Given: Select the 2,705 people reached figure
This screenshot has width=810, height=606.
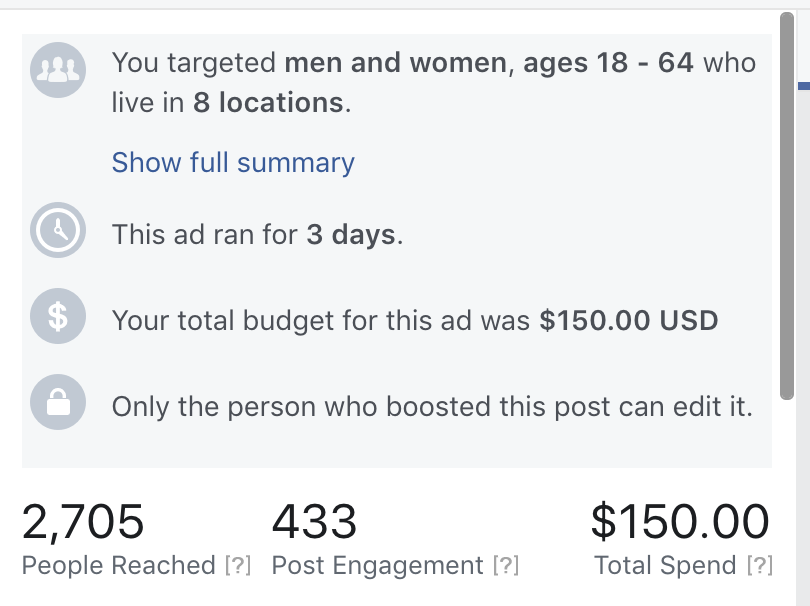Looking at the screenshot, I should [x=83, y=521].
